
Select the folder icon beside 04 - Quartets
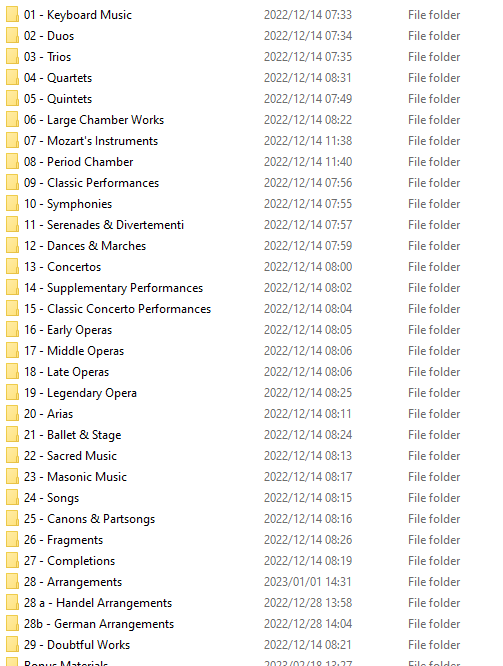pos(12,78)
